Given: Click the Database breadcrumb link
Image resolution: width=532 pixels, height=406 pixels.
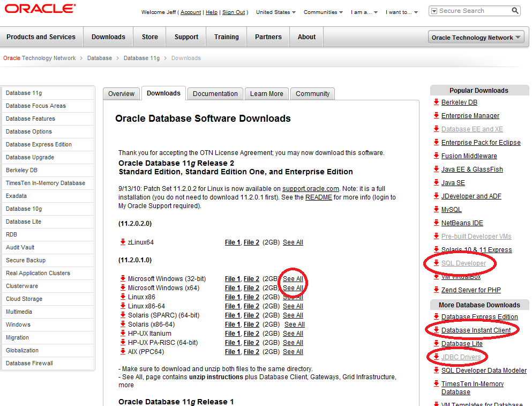Looking at the screenshot, I should point(100,58).
